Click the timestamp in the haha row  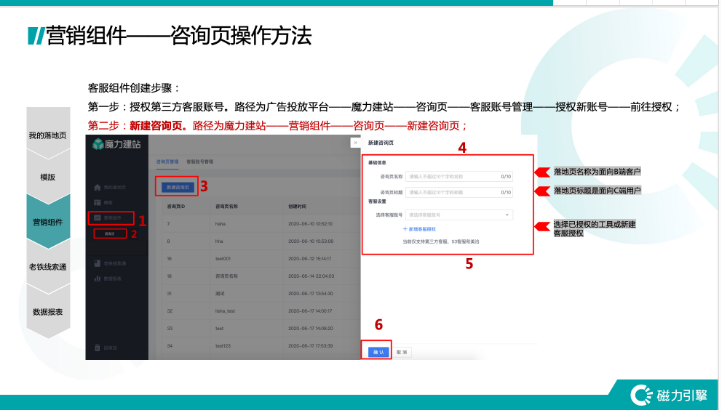[310, 224]
